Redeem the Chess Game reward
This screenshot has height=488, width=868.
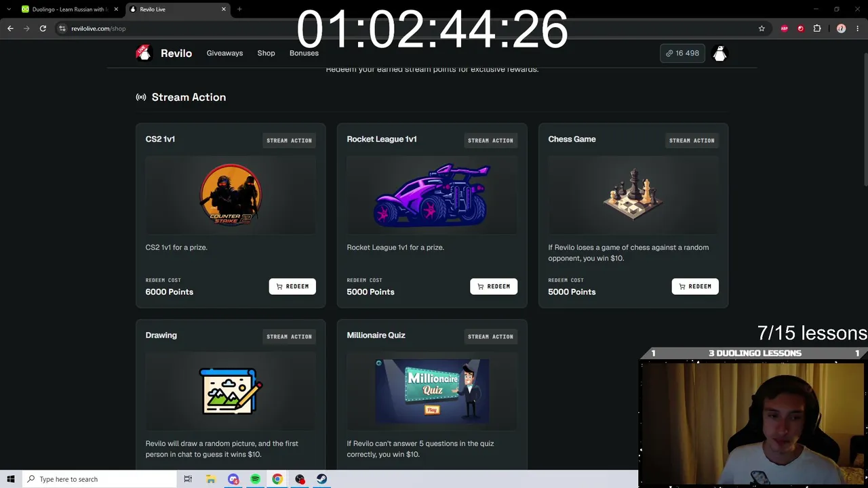pos(695,287)
